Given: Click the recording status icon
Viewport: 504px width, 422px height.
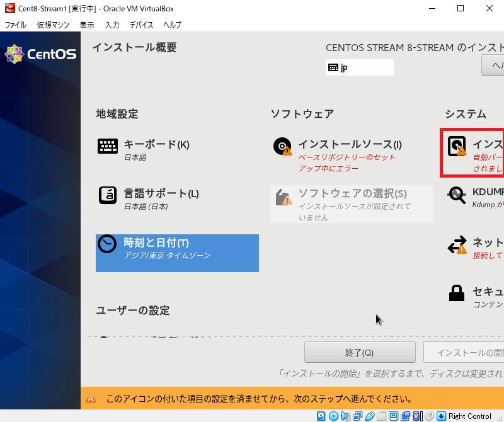Looking at the screenshot, I should coord(405,416).
